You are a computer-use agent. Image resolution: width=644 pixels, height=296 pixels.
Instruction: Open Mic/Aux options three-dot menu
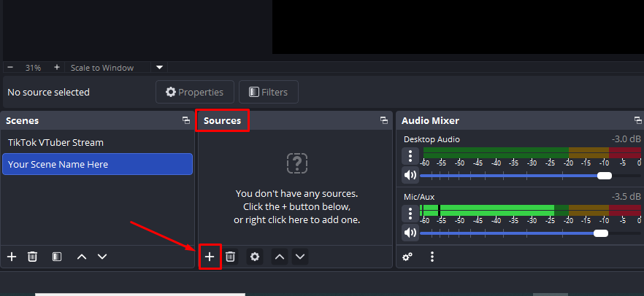410,213
